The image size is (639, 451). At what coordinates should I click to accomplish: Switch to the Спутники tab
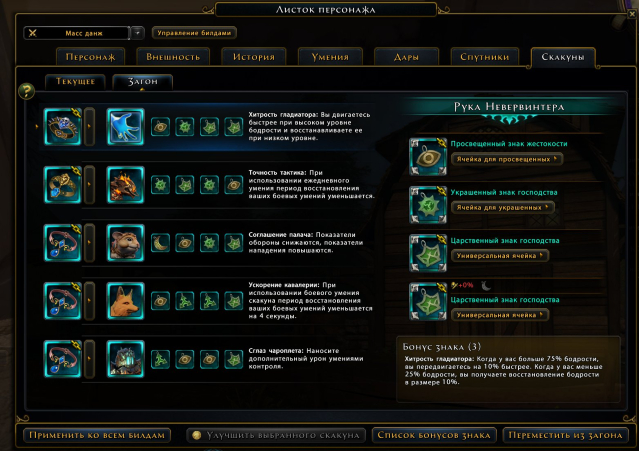point(485,57)
